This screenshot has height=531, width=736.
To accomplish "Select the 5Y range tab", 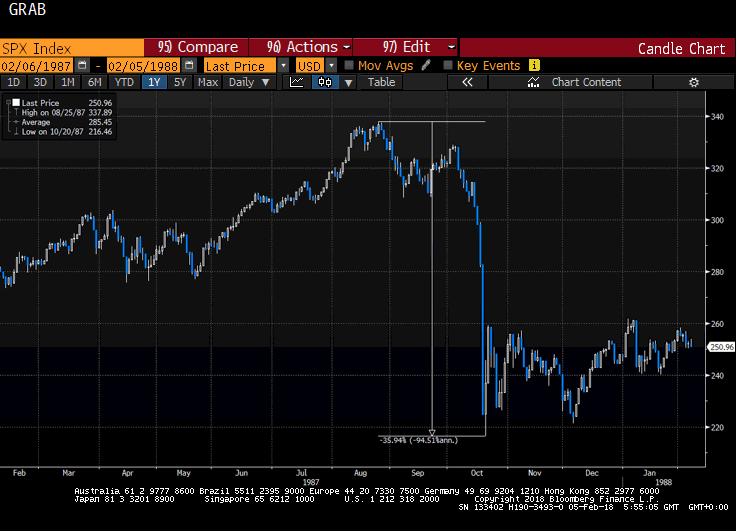I will point(180,82).
